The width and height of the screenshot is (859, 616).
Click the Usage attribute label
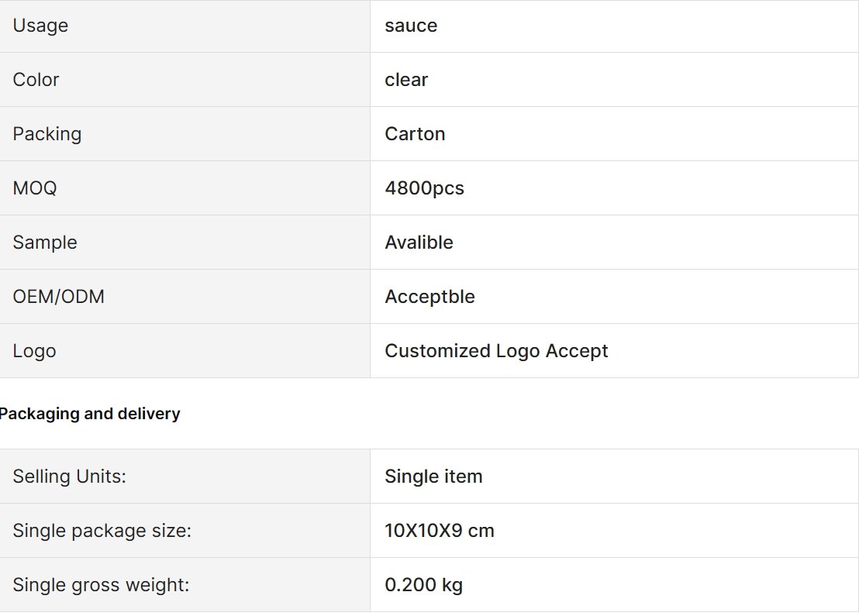(x=40, y=26)
